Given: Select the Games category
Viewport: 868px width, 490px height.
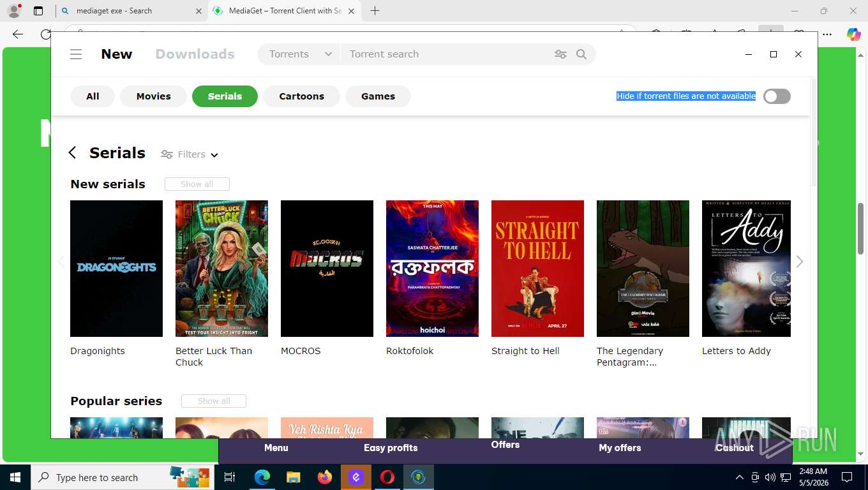Looking at the screenshot, I should (x=378, y=96).
